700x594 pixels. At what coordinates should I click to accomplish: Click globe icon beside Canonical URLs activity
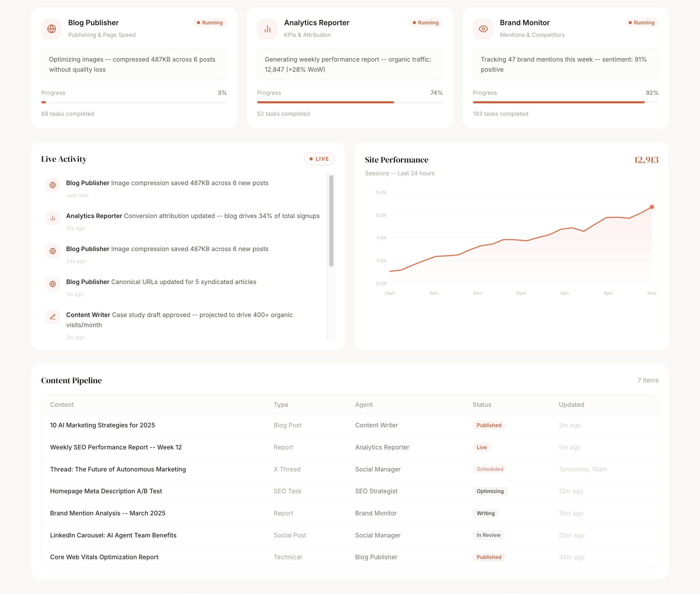[53, 284]
